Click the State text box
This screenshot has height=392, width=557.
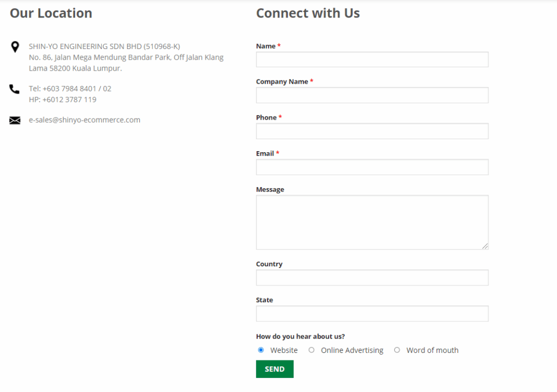372,313
